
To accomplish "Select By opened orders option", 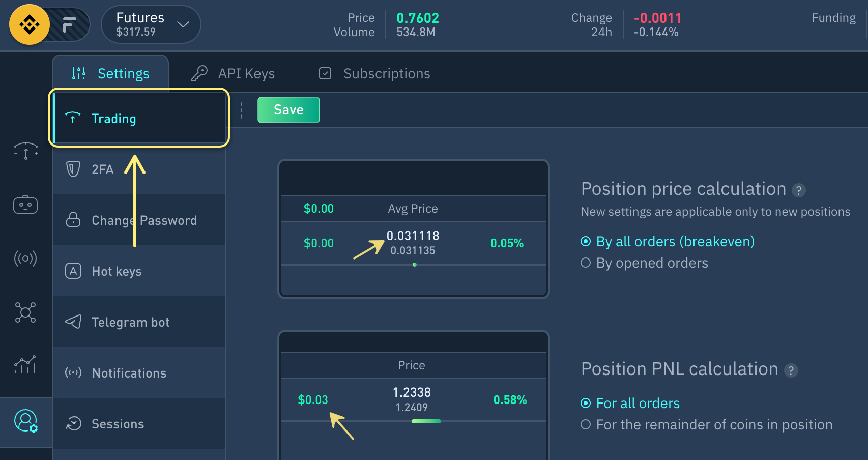I will [644, 263].
